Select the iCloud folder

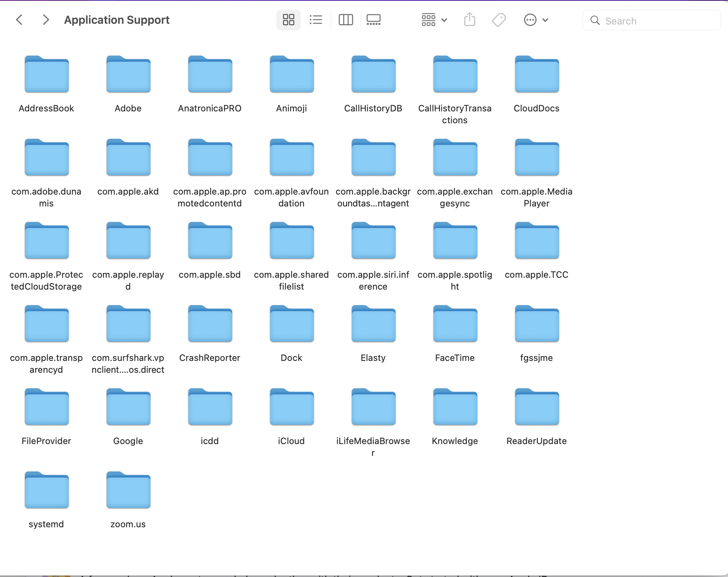(292, 407)
